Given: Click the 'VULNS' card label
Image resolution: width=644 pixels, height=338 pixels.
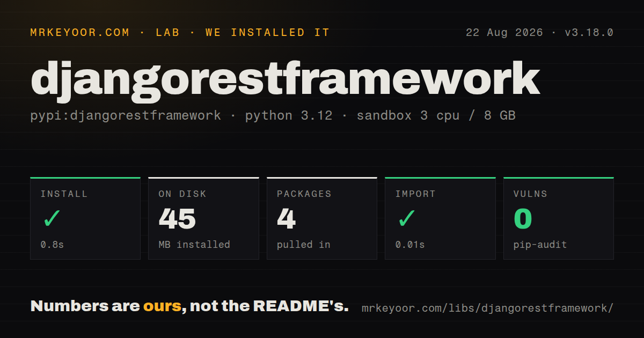Looking at the screenshot, I should point(530,194).
